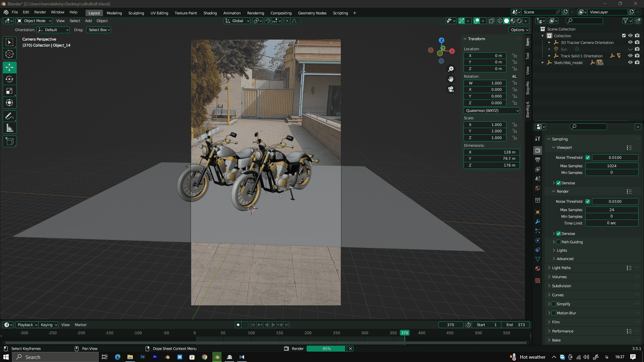Open the Add menu in viewport header
The width and height of the screenshot is (644, 362).
click(88, 21)
